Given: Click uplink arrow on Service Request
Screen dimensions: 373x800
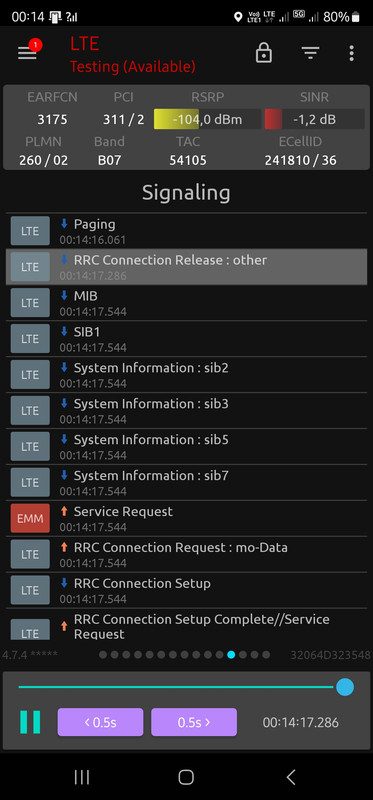Looking at the screenshot, I should (64, 511).
